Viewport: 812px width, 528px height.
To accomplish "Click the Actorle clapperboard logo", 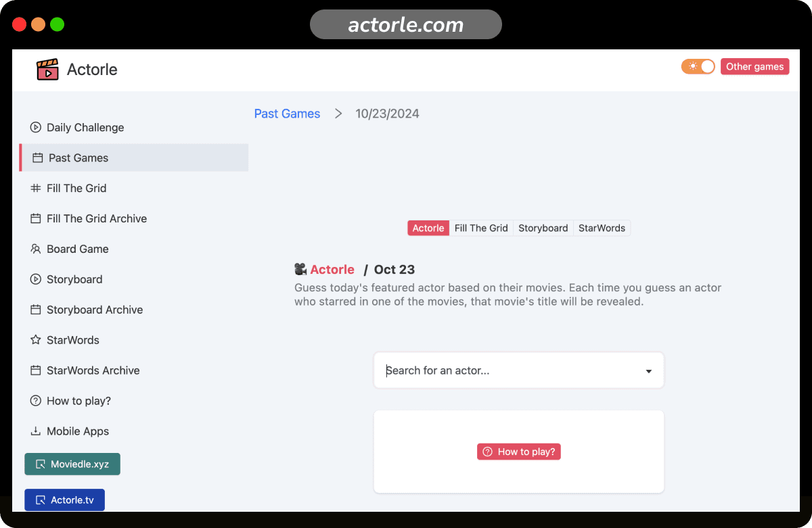I will click(x=47, y=69).
